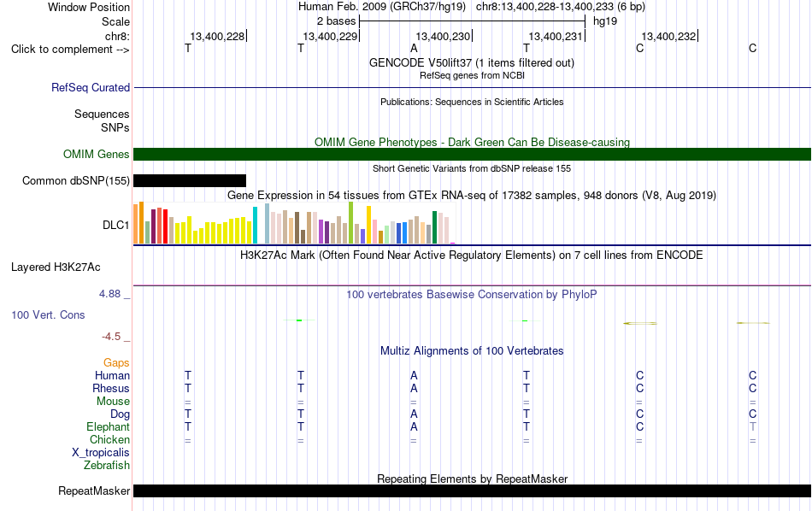
Task: Click the bright green PhyloP conservation mark
Action: pos(299,320)
